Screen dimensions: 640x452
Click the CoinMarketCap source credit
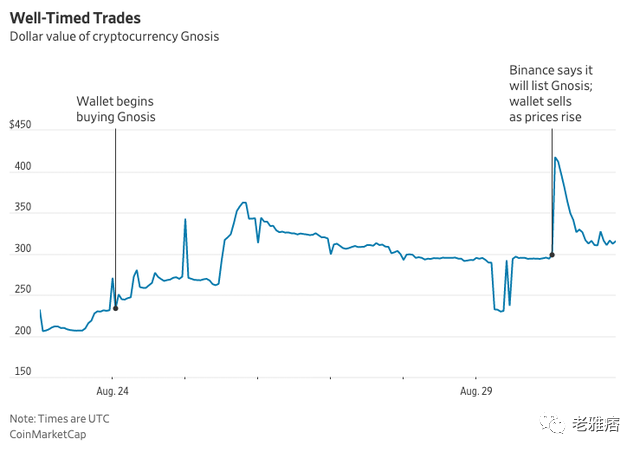52,434
